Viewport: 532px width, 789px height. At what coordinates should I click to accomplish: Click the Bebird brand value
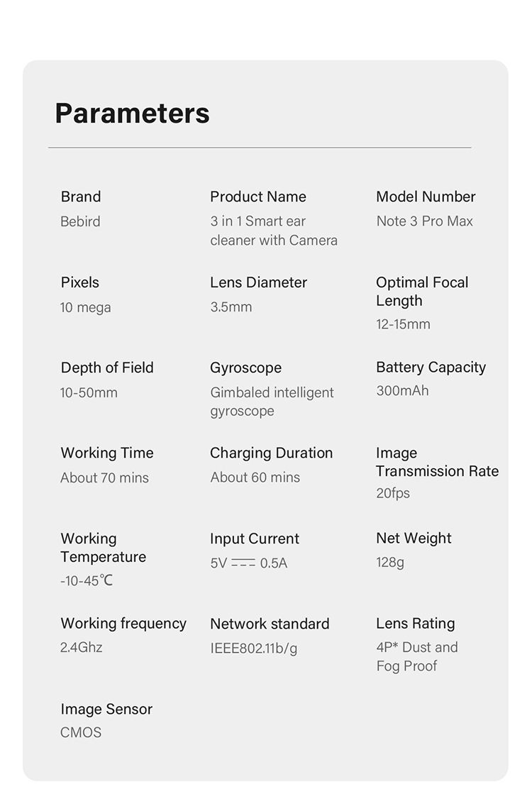point(80,221)
